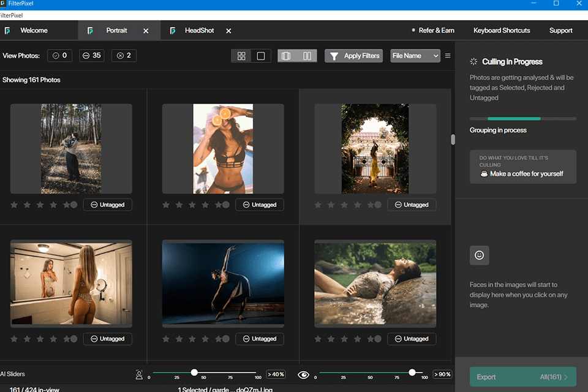Select the garden gate photo thumbnail

(375, 149)
